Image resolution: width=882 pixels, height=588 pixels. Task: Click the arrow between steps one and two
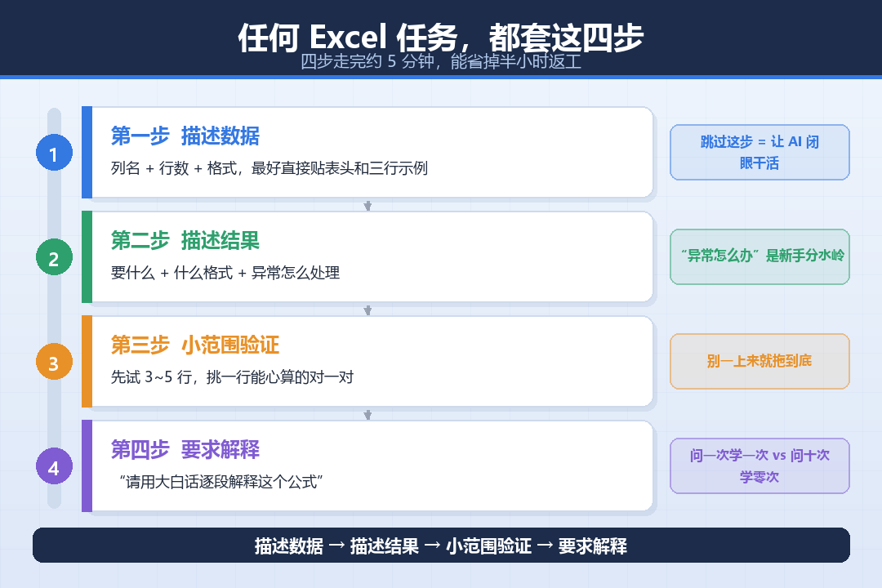(367, 205)
